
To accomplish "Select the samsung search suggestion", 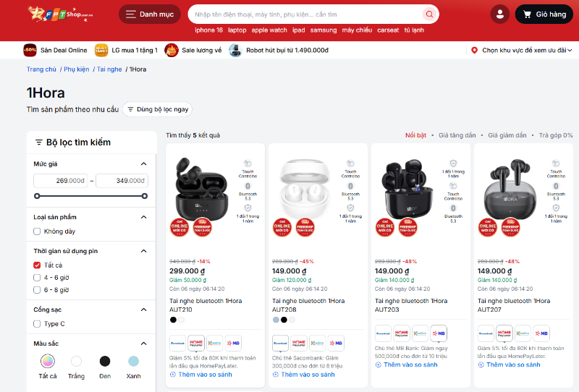I will pyautogui.click(x=324, y=30).
